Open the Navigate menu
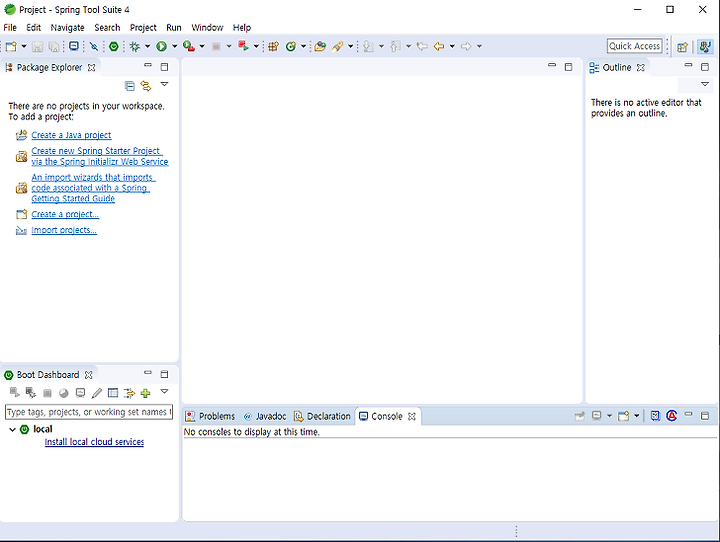 click(68, 28)
